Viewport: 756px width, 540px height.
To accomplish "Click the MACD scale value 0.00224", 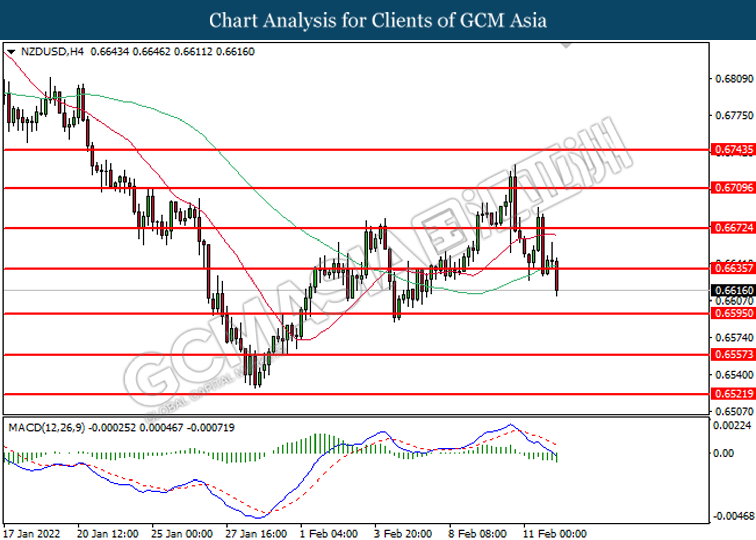I will 732,426.
